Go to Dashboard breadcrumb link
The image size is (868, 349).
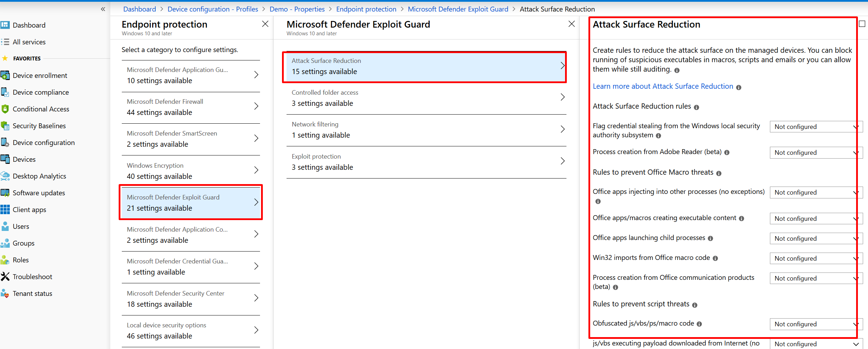point(140,9)
